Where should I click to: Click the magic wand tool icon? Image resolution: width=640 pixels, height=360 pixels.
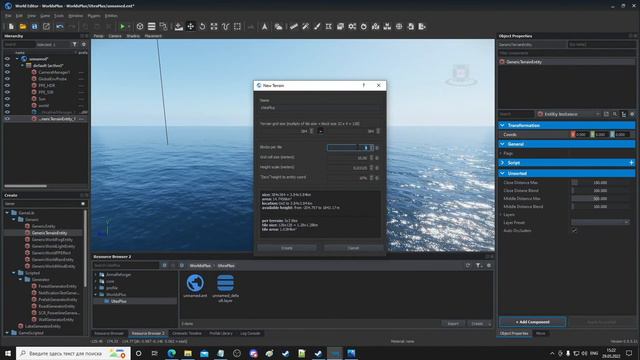click(305, 27)
